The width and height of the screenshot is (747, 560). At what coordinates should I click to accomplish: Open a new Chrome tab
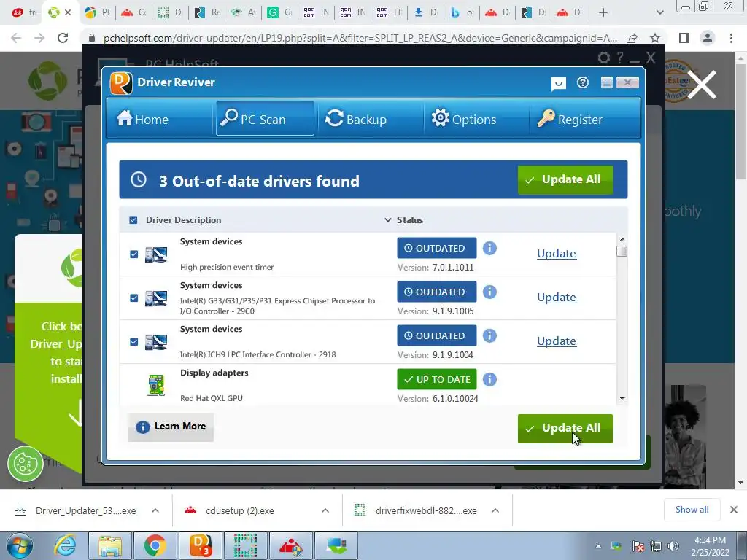pyautogui.click(x=603, y=13)
